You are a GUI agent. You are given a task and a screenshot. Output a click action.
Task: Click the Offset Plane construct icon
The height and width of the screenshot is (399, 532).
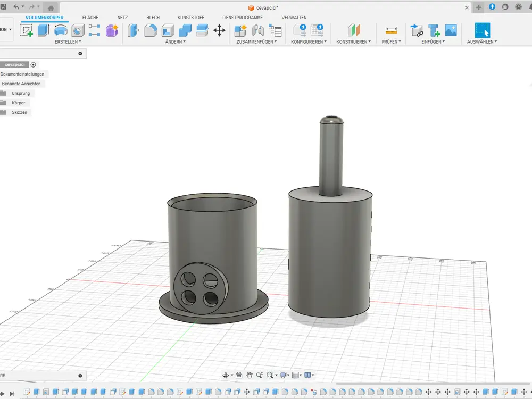(354, 30)
